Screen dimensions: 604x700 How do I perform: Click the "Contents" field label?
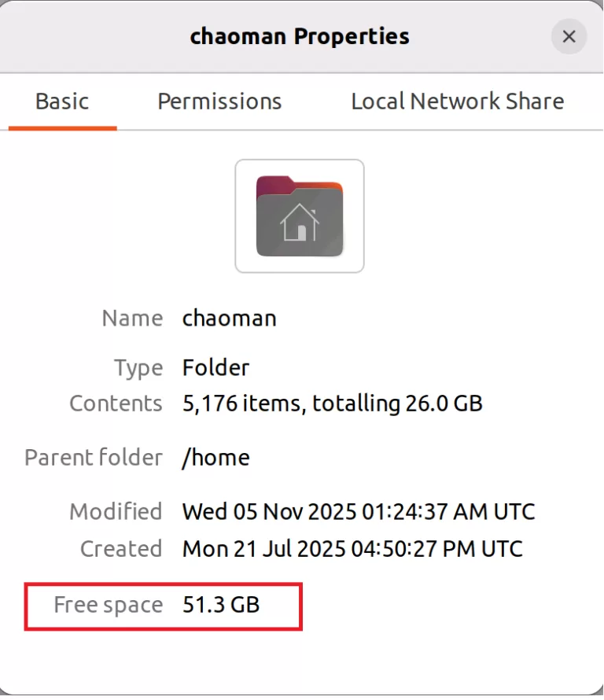click(116, 403)
